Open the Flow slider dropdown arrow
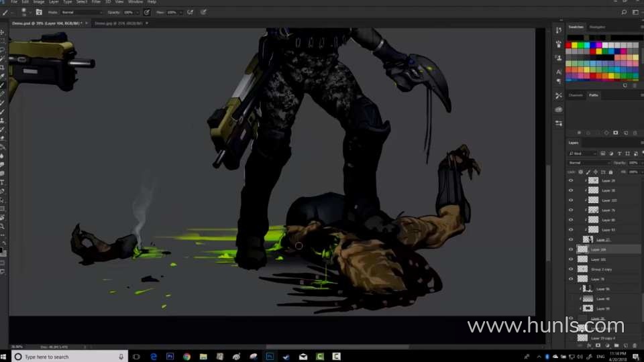 point(180,12)
